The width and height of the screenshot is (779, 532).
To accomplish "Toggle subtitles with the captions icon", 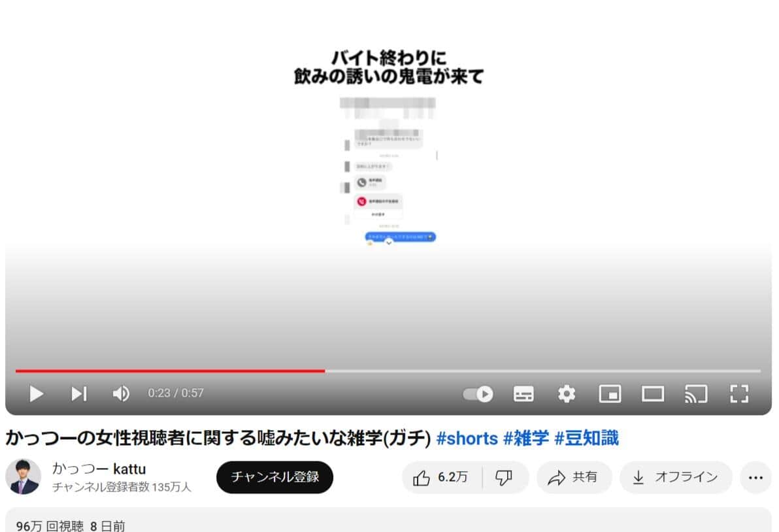I will 523,393.
